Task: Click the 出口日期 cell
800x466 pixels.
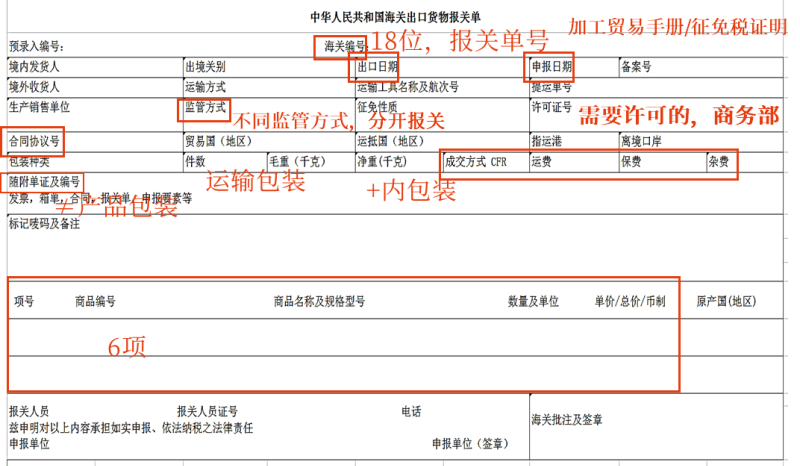Action: coord(442,67)
